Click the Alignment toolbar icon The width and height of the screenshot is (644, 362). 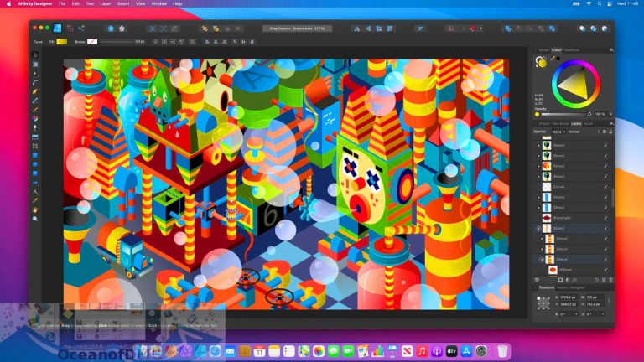click(x=420, y=28)
